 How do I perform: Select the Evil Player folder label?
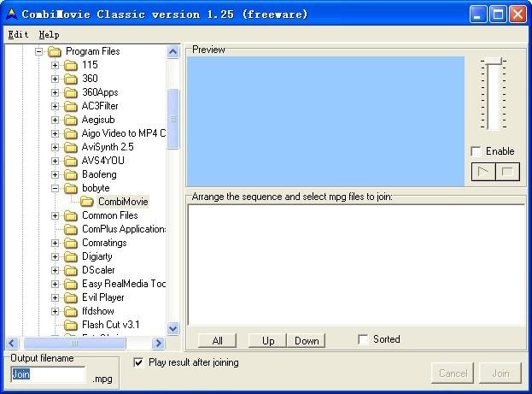(x=103, y=297)
